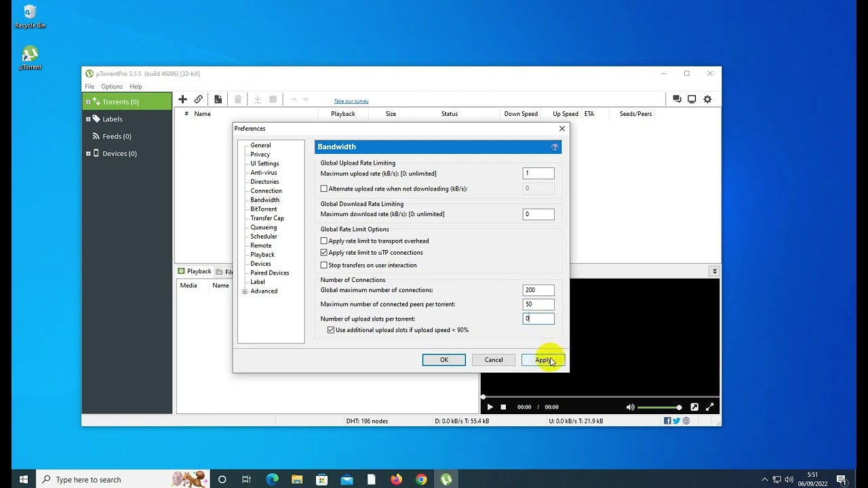The image size is (868, 488).
Task: Expand the Devices sidebar category
Action: pos(88,154)
